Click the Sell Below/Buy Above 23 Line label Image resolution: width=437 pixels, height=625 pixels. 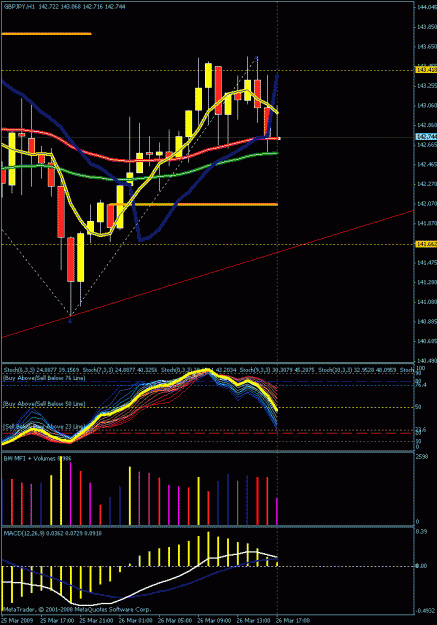coord(44,426)
